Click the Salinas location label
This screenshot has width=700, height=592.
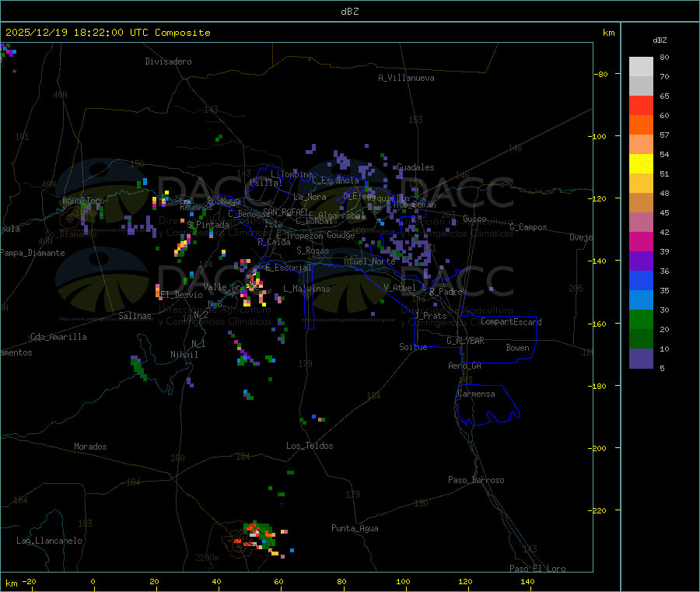point(135,316)
